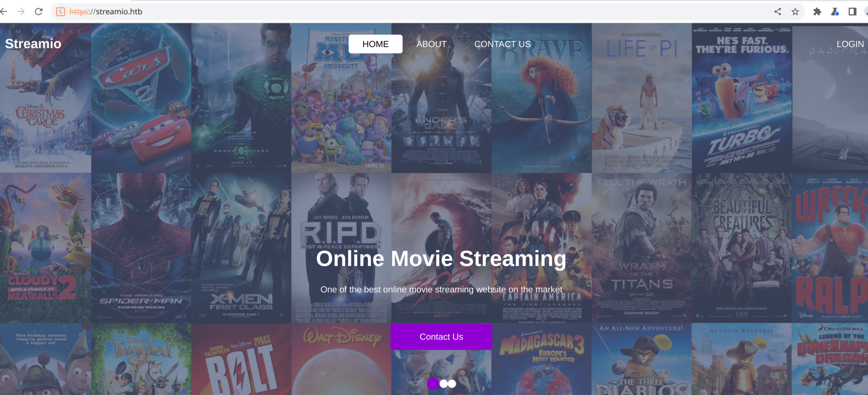This screenshot has height=395, width=868.
Task: Reload the streamio.htb page
Action: (x=39, y=11)
